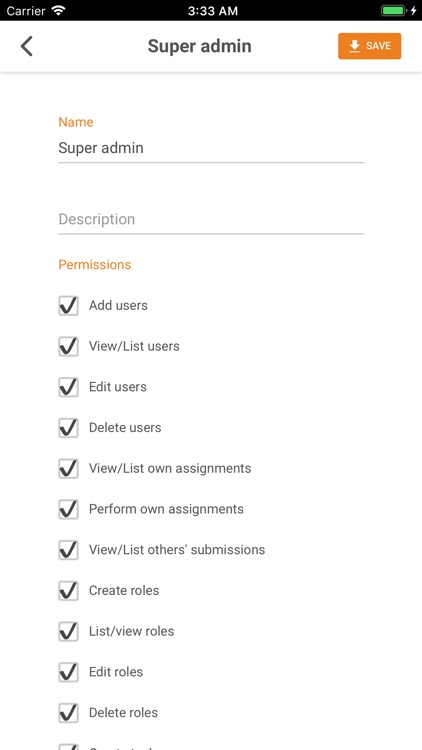Tap the Wi-Fi icon in status bar

pos(59,11)
